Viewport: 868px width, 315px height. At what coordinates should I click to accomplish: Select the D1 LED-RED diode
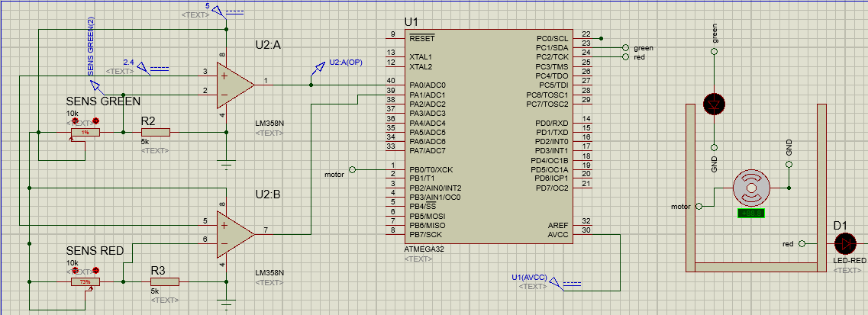click(844, 244)
